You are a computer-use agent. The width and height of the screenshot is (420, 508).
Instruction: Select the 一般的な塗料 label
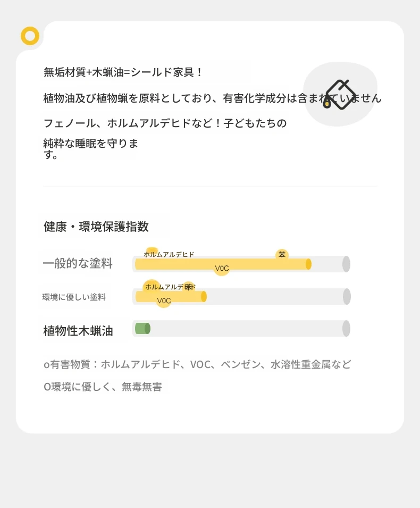[78, 263]
